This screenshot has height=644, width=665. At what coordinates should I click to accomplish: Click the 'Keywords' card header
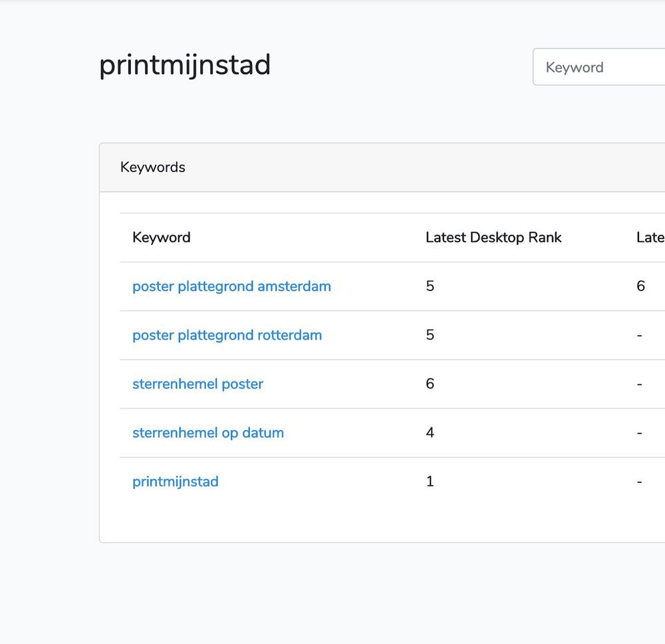(x=153, y=167)
